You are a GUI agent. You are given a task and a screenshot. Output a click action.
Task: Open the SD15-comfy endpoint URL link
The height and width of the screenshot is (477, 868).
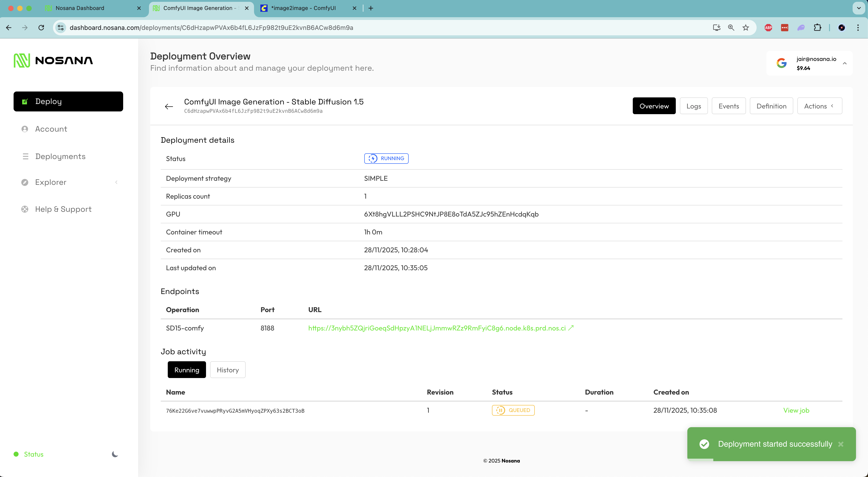437,328
